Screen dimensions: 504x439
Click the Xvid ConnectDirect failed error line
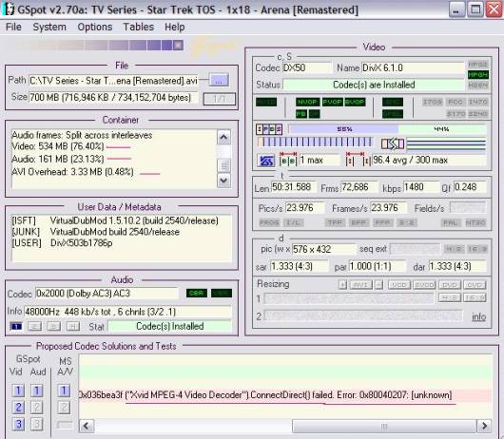tap(265, 394)
